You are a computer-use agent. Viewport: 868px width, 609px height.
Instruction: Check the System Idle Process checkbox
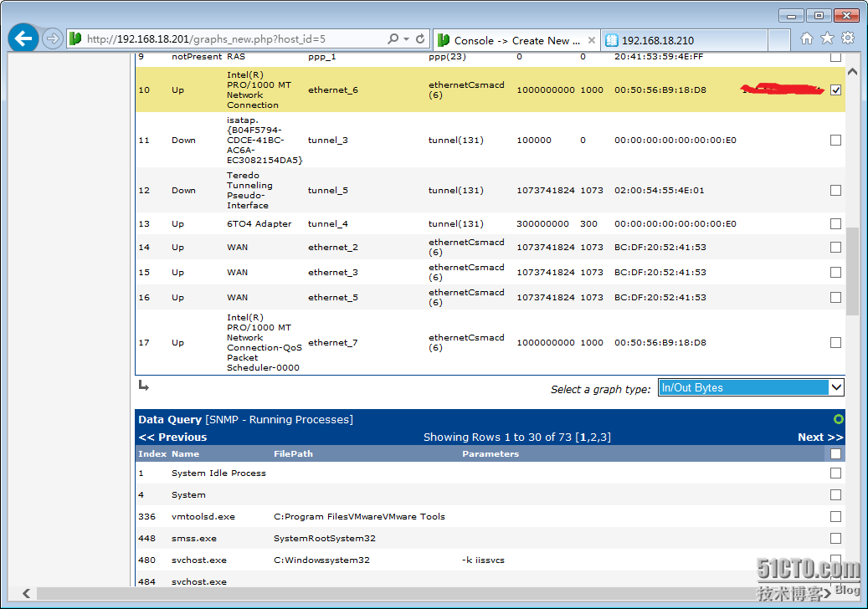tap(836, 473)
